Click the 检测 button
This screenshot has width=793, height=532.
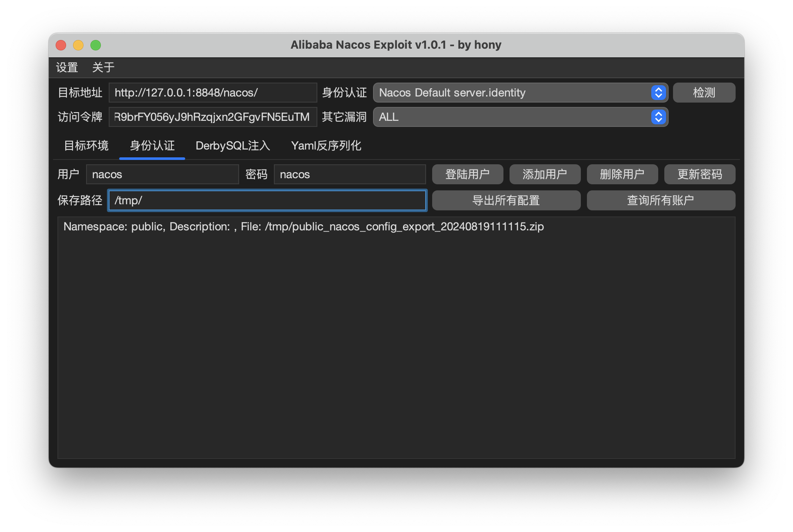pyautogui.click(x=704, y=93)
